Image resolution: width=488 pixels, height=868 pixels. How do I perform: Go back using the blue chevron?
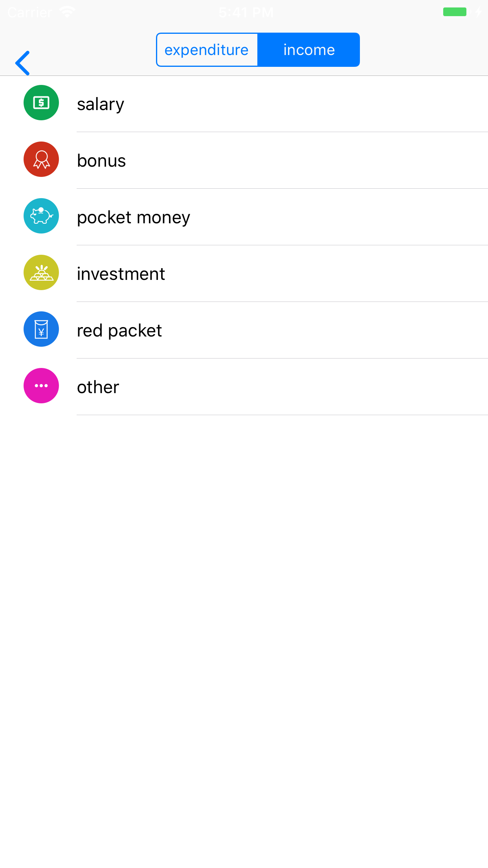pos(23,63)
